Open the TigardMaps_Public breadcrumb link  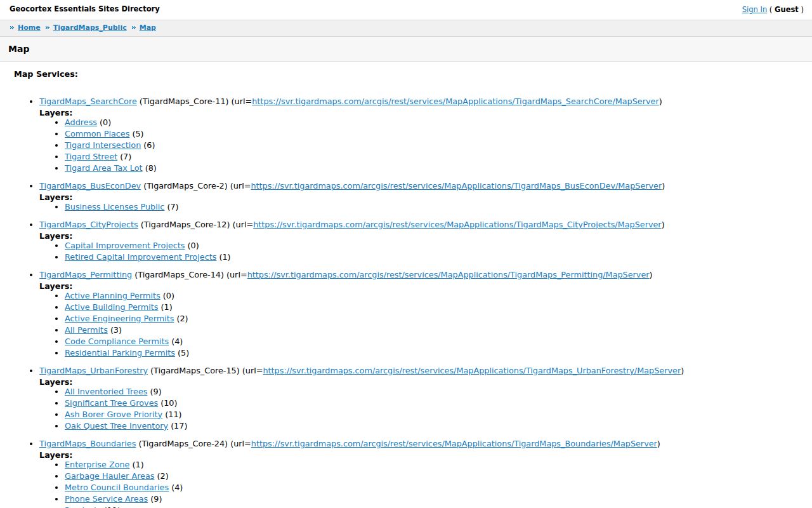click(x=90, y=28)
